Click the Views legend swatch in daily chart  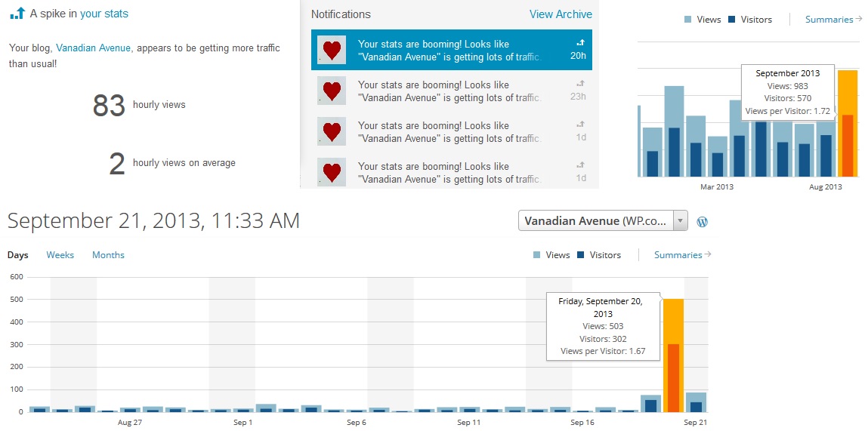[x=537, y=255]
